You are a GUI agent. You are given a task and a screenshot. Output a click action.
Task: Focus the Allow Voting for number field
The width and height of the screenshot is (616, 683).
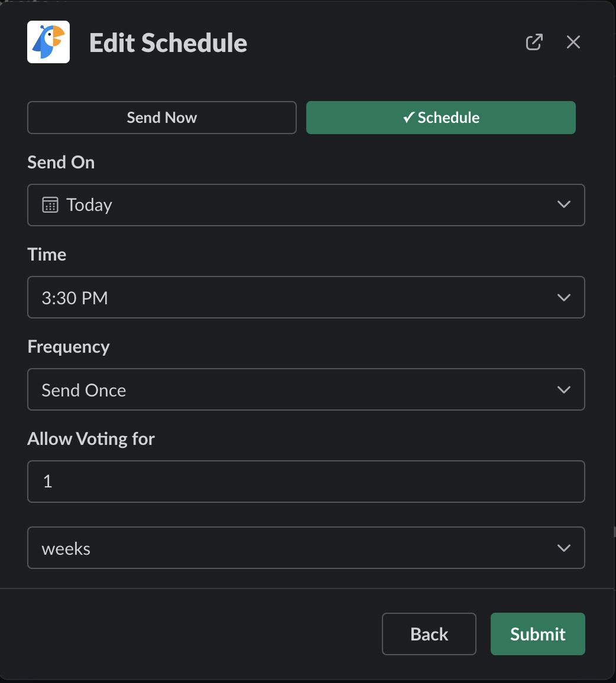[x=306, y=482]
